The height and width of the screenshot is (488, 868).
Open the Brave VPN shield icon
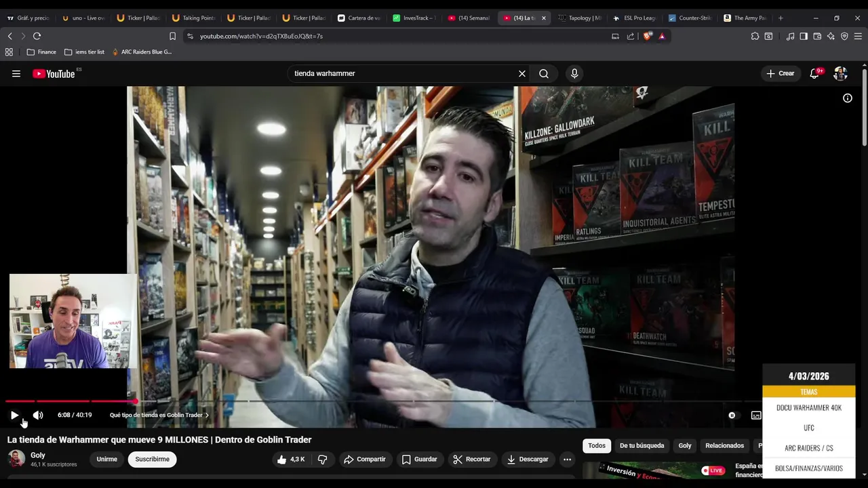pyautogui.click(x=844, y=36)
